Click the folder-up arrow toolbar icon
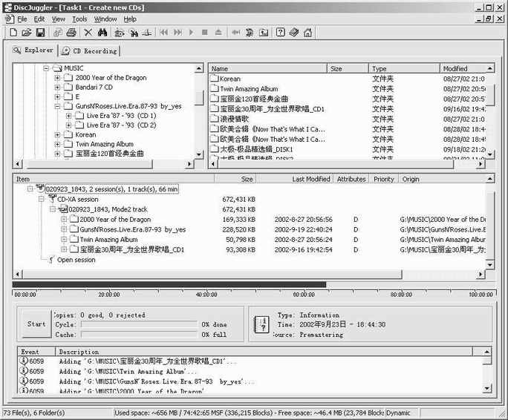This screenshot has width=508, height=420. click(264, 33)
